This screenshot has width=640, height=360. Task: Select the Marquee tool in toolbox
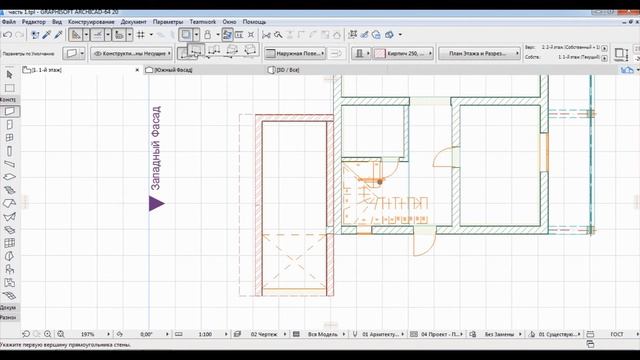(x=9, y=88)
